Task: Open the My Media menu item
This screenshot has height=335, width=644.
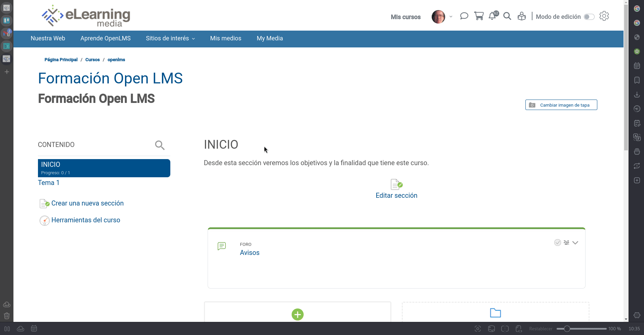Action: 270,38
